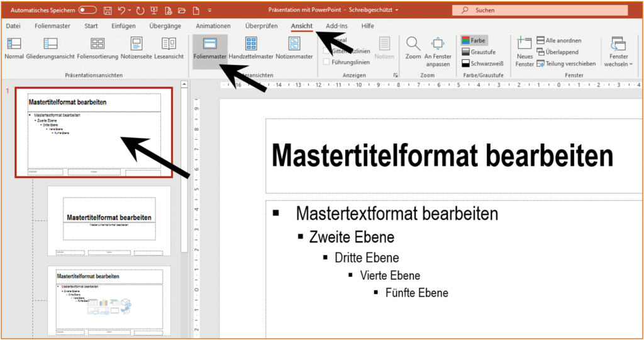Select the first master slide thumbnail
Screen dimensions: 644x340
point(94,132)
